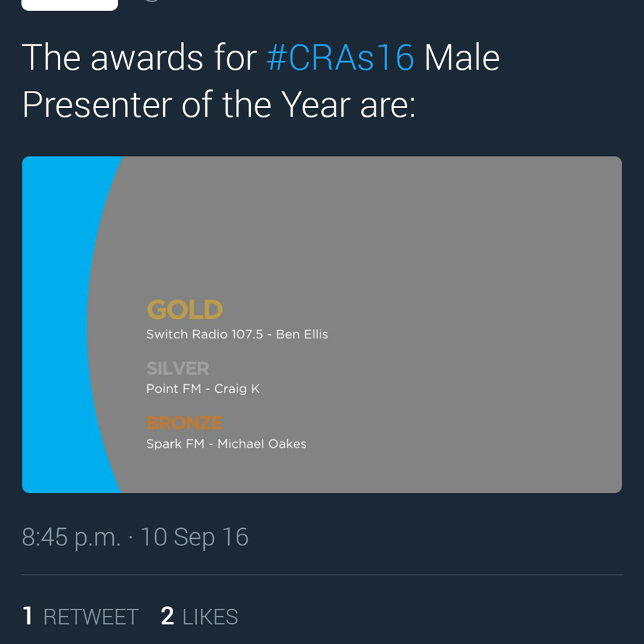View the 2 LIKES list
The width and height of the screenshot is (644, 644).
[200, 616]
